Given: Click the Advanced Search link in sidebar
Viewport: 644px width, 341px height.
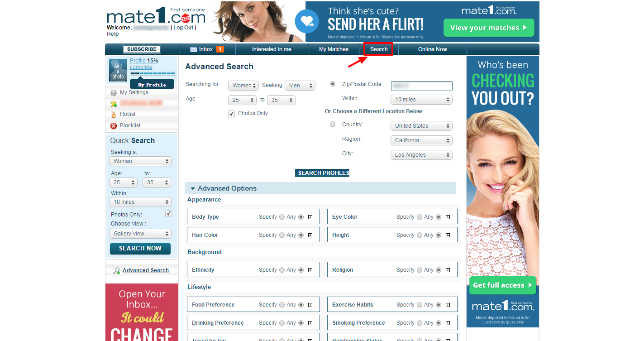Looking at the screenshot, I should [146, 270].
